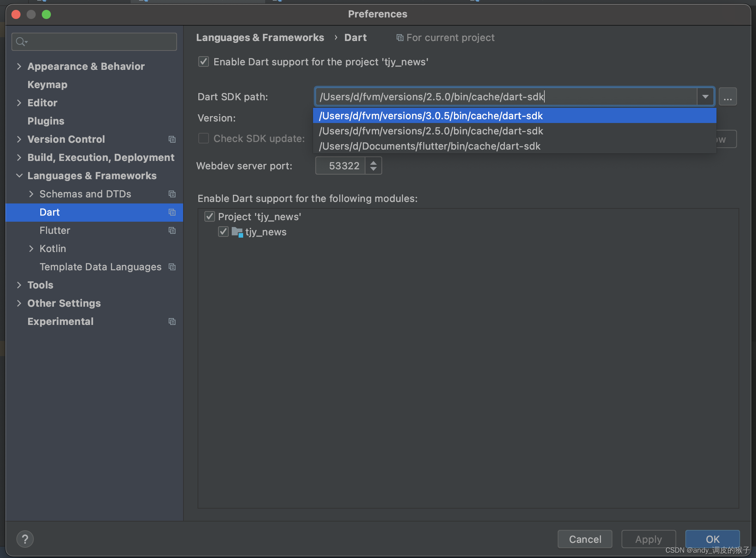Expand the Kotlin settings node

31,249
